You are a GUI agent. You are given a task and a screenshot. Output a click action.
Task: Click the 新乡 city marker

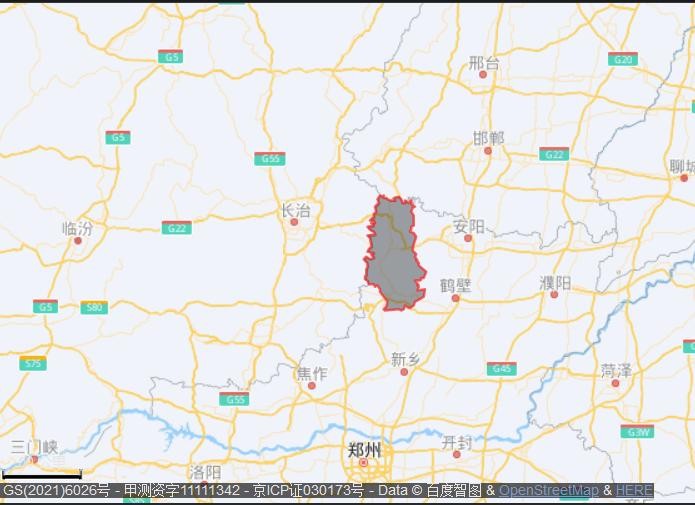[404, 371]
